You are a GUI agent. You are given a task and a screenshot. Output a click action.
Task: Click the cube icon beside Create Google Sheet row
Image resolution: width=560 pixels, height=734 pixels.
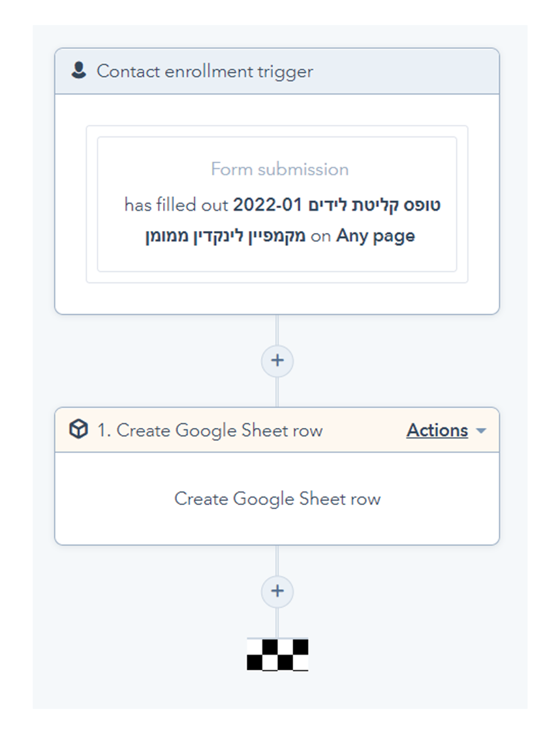tap(79, 429)
